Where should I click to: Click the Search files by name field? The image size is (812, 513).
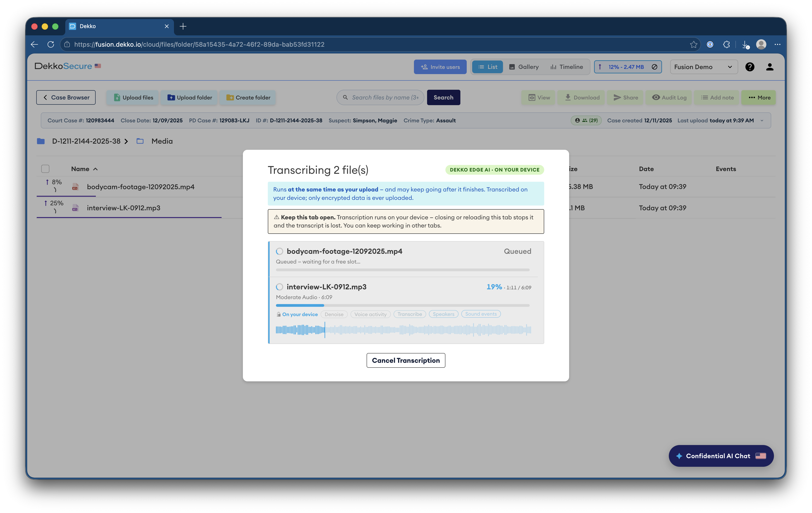point(380,97)
